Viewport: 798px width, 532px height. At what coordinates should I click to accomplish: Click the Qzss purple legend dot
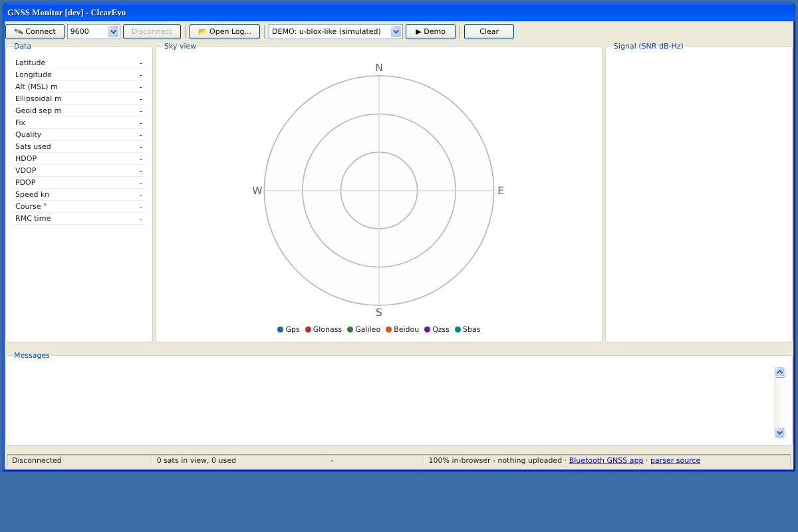[427, 330]
